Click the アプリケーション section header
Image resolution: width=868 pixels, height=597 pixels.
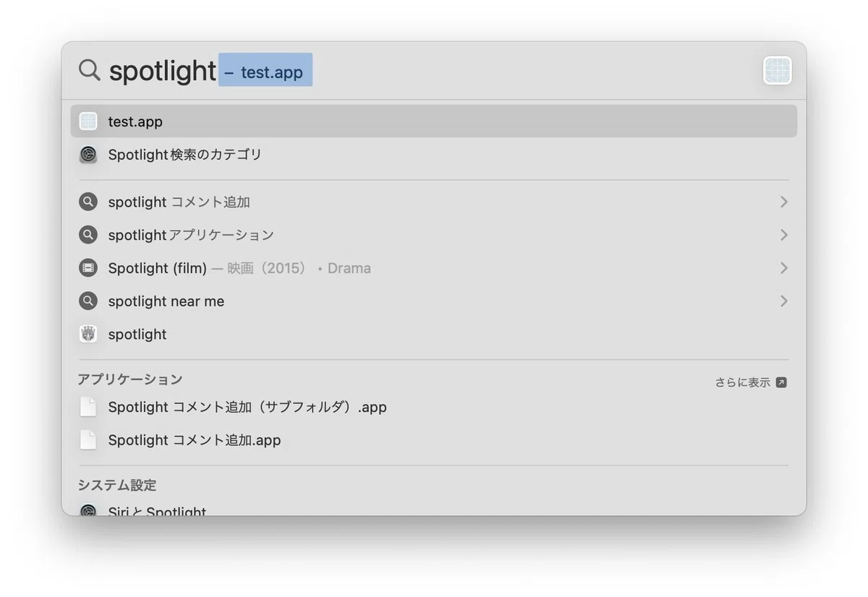tap(130, 379)
